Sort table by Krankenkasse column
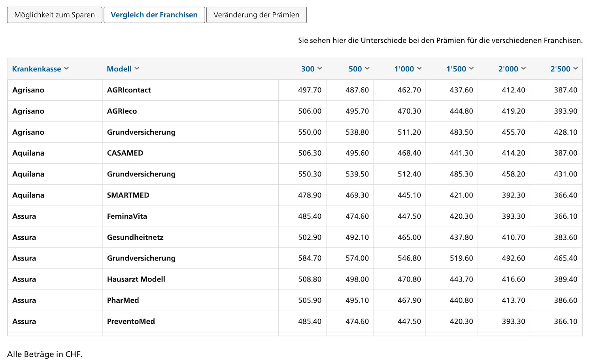Image resolution: width=593 pixels, height=364 pixels. [x=40, y=69]
